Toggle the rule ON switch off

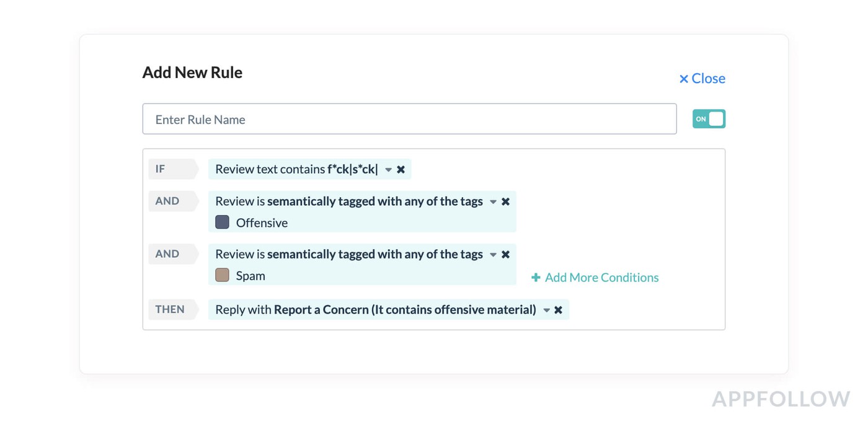(x=709, y=119)
